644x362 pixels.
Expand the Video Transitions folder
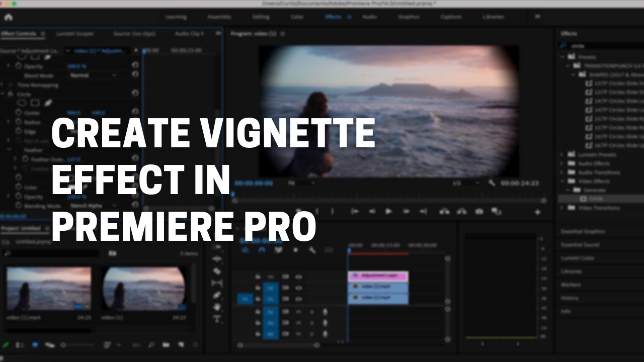point(563,208)
